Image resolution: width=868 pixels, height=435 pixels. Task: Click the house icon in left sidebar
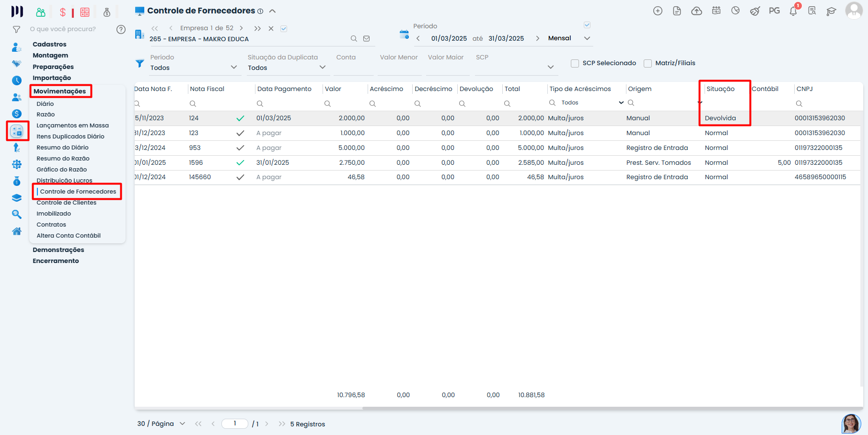pyautogui.click(x=17, y=231)
